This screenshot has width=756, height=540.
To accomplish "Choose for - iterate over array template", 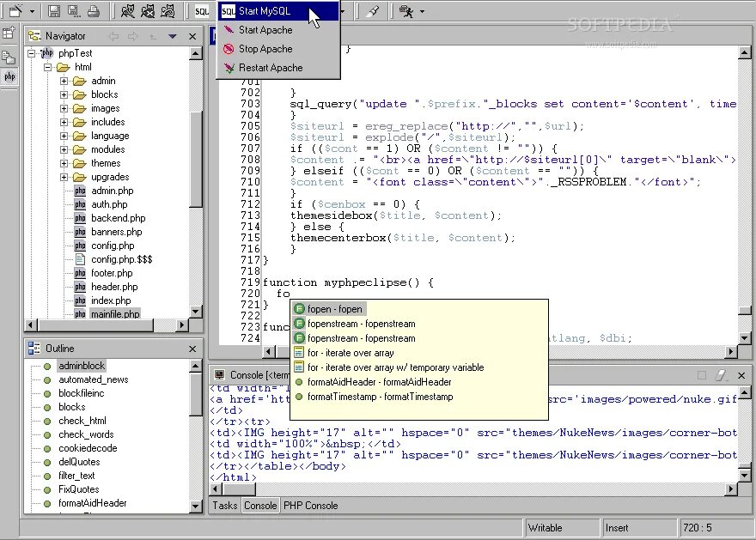I will [x=351, y=353].
